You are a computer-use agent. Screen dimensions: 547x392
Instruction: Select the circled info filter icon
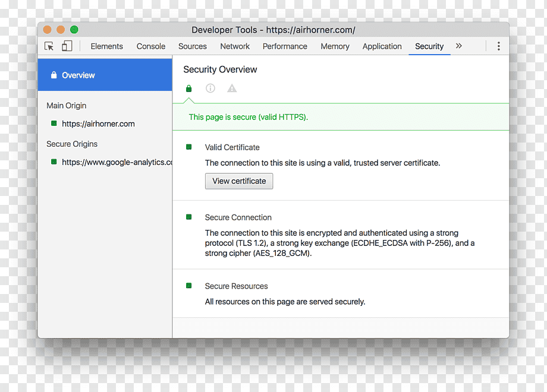(210, 88)
